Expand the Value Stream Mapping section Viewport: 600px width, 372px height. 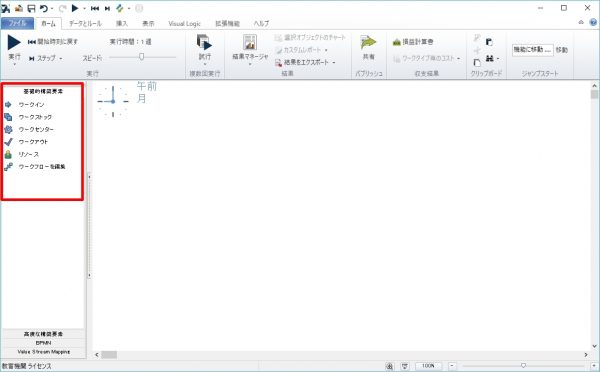[x=43, y=352]
